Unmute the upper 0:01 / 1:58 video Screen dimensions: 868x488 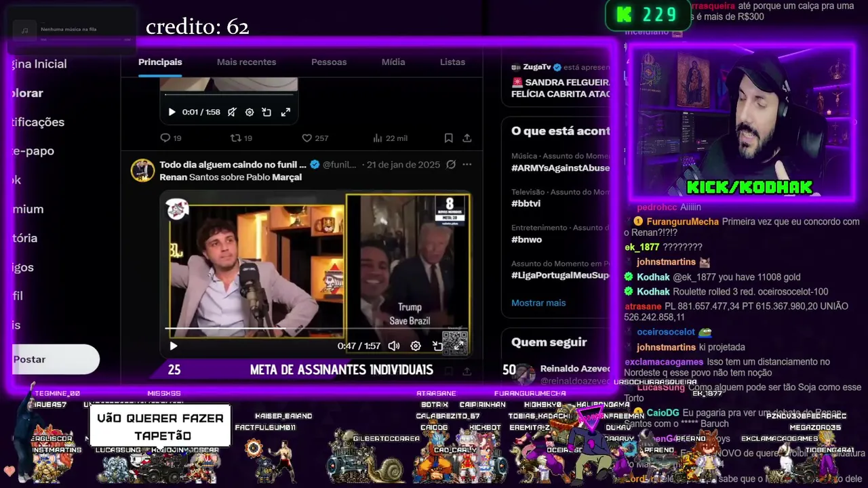[x=232, y=112]
